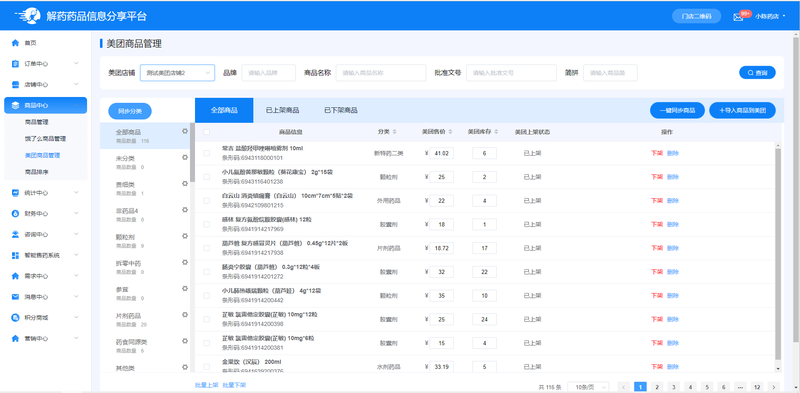Click the product table vertical scrollbar

tap(778, 254)
